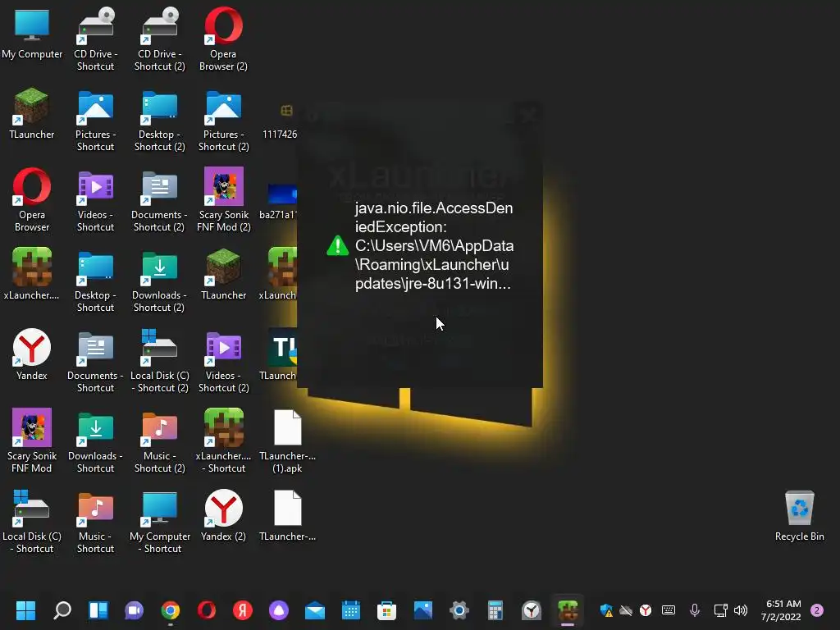840x630 pixels.
Task: Open volume control in system tray
Action: pos(741,610)
